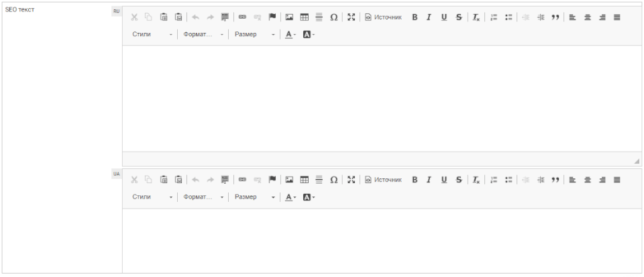This screenshot has width=644, height=277.
Task: Toggle Italic formatting in the UA editor
Action: [x=429, y=180]
